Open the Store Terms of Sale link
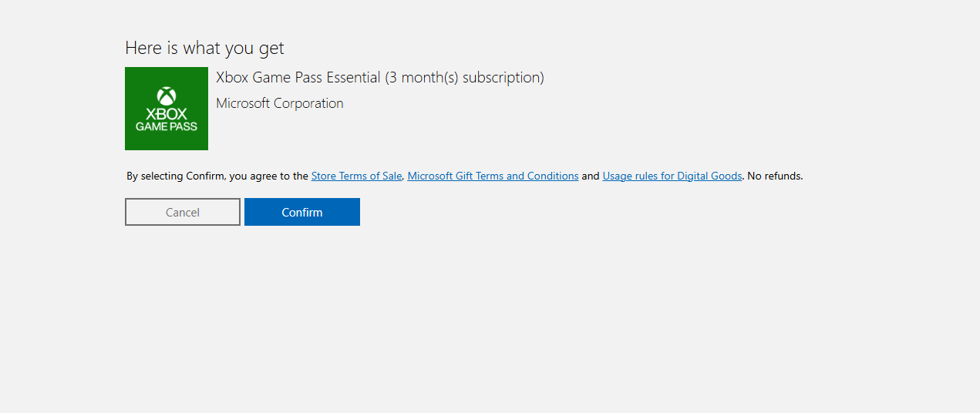This screenshot has width=980, height=413. [x=356, y=176]
